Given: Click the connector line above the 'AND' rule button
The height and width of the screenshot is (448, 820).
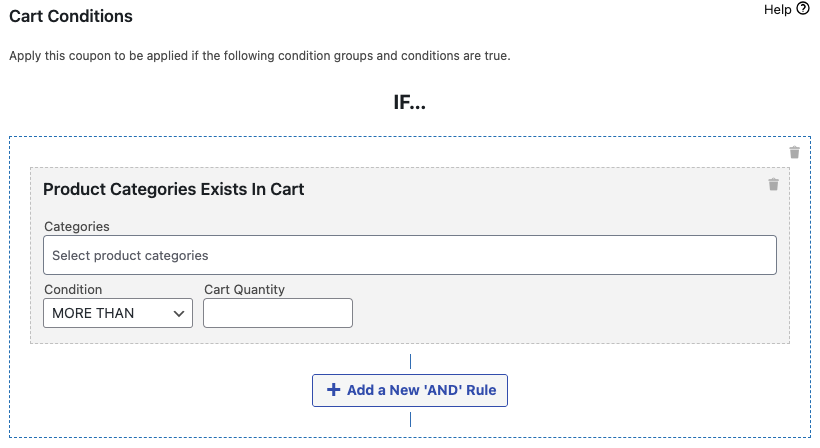Looking at the screenshot, I should tap(410, 362).
